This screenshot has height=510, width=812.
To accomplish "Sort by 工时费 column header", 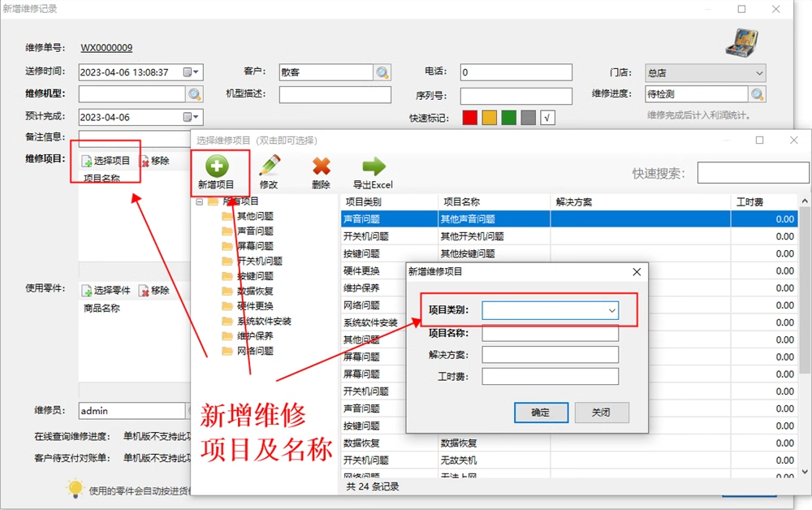I will [x=765, y=202].
